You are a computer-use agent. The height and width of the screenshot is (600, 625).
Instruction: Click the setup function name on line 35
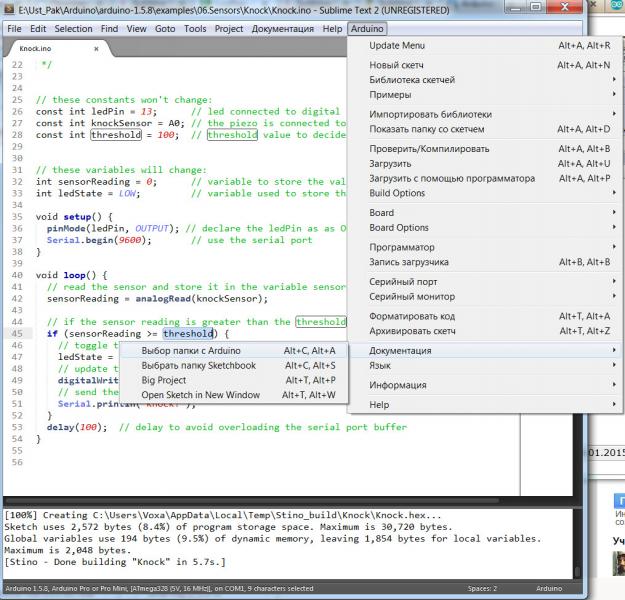[x=77, y=217]
